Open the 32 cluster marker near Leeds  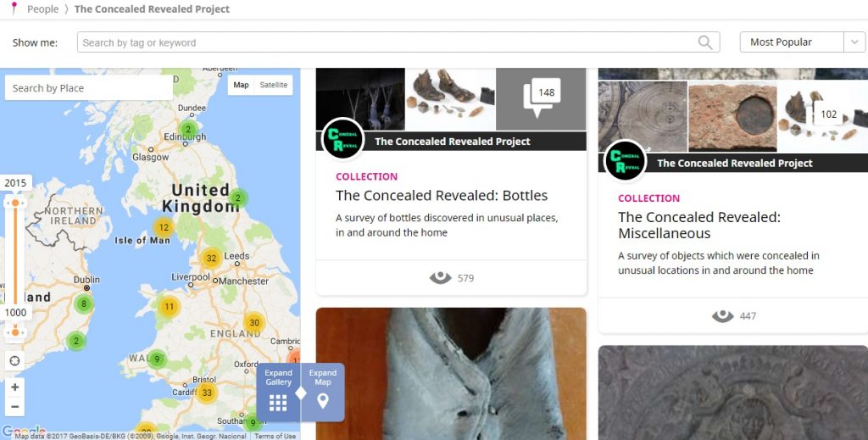point(211,258)
